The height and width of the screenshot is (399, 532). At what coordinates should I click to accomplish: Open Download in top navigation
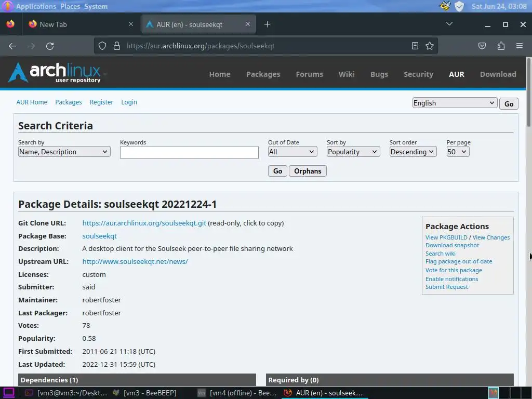[498, 74]
